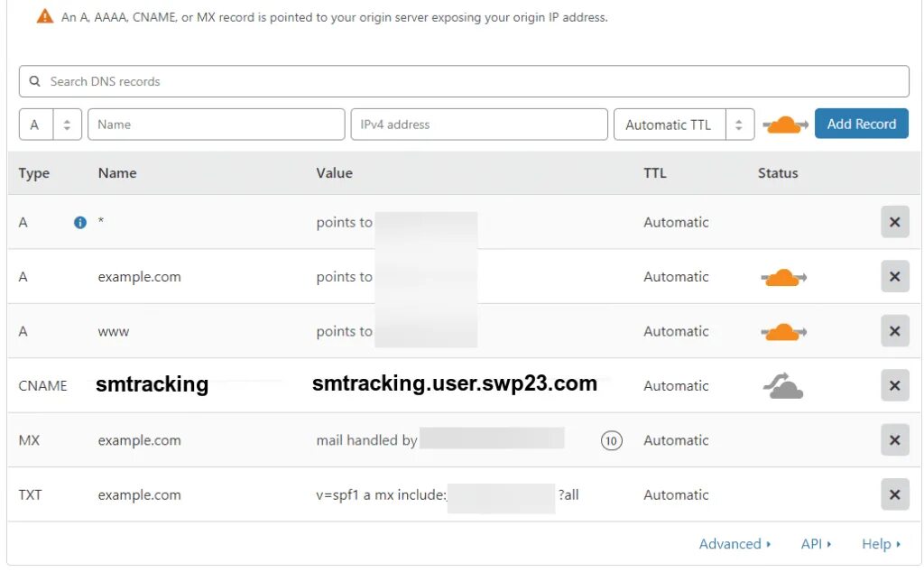The width and height of the screenshot is (924, 572).
Task: Click the Name input field
Action: tap(217, 125)
